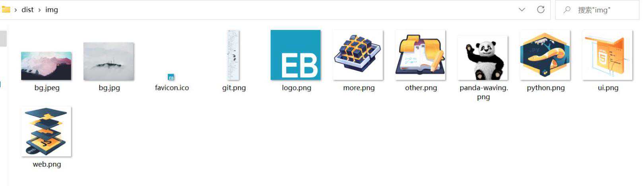Select the favicon.ico file icon
The height and width of the screenshot is (186, 644).
coord(171,77)
